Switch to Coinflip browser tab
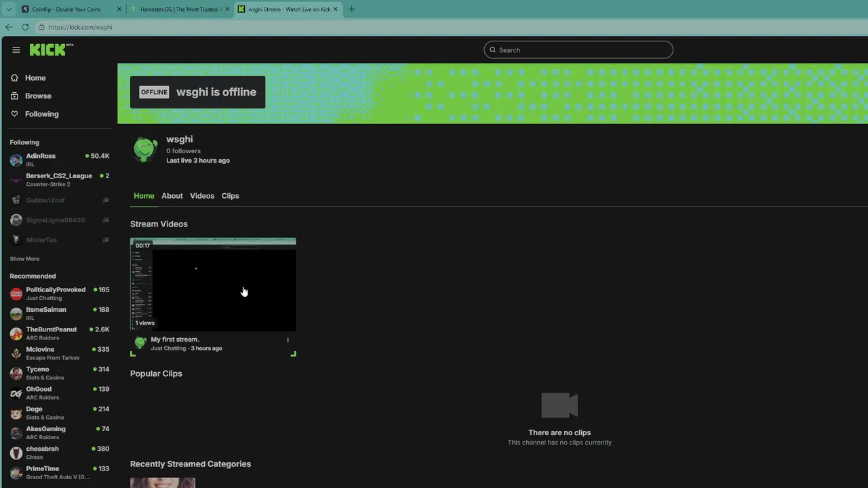Screen dimensions: 868x488 tap(71, 9)
